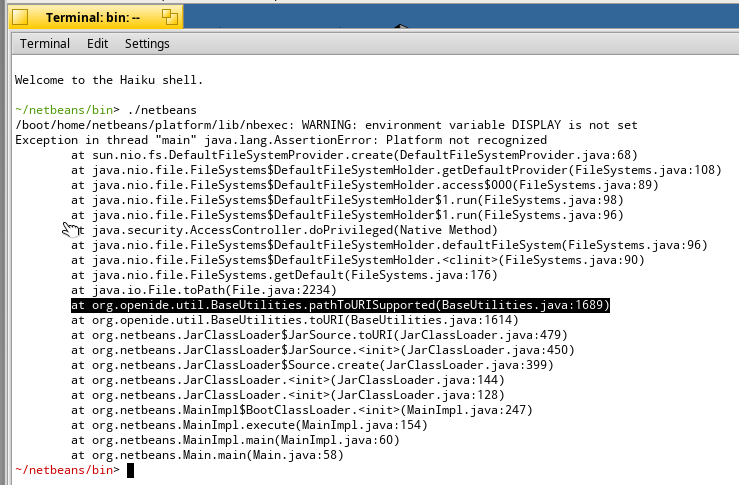Click the DefaultFileSystemProvider.create stack line
The height and width of the screenshot is (485, 739).
click(x=354, y=155)
